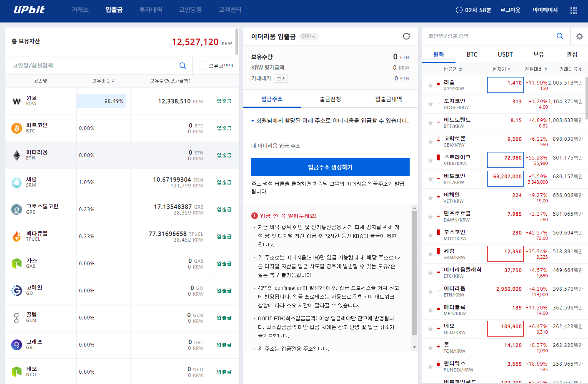
Task: Click the GAS coin icon
Action: [x=17, y=264]
